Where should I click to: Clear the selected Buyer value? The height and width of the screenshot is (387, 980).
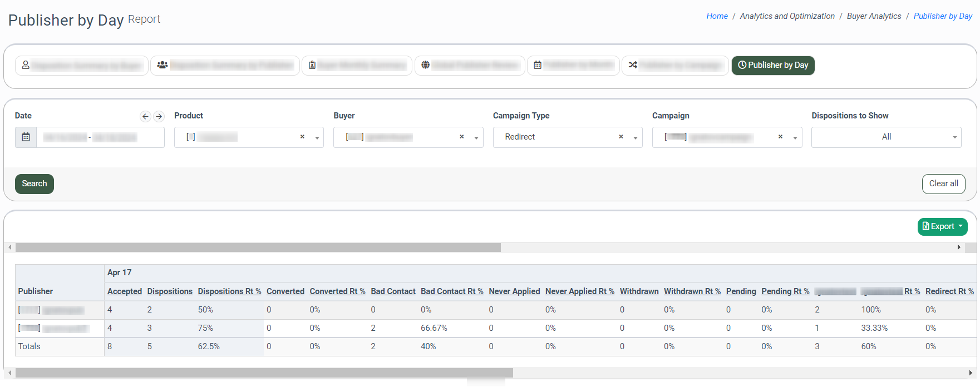[x=461, y=137]
